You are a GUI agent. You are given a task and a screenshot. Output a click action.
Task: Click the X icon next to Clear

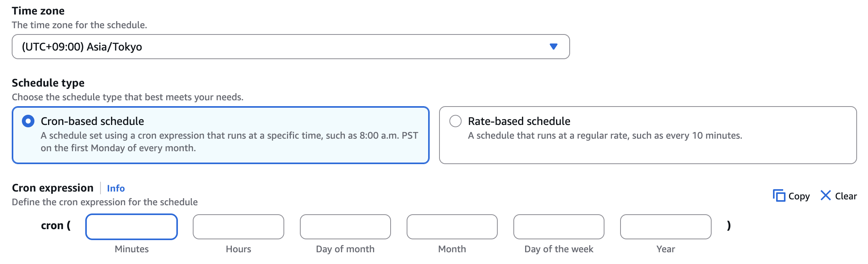point(825,195)
